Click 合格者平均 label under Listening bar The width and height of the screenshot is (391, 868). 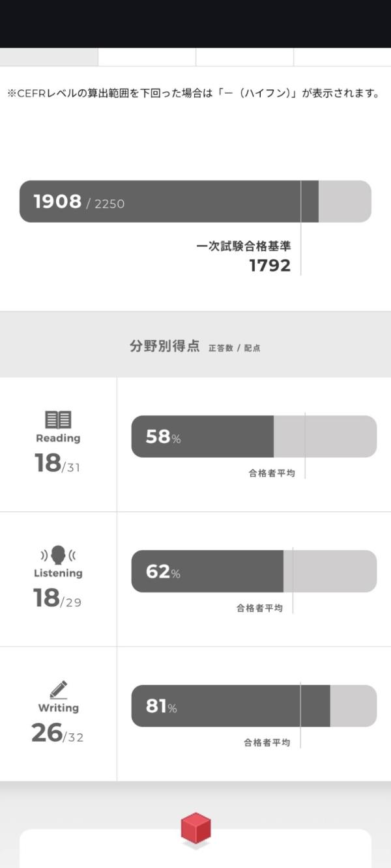259,608
